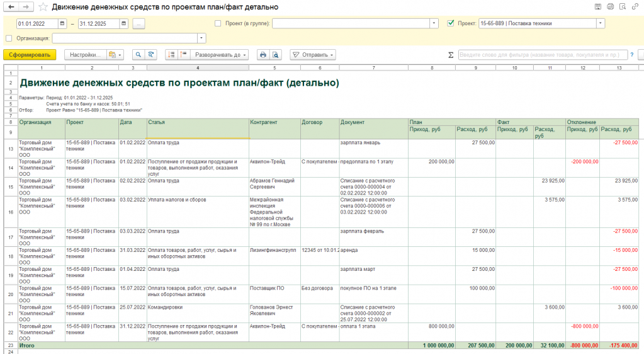The image size is (644, 354).
Task: Click the "Проект (в группе)" input field
Action: [x=351, y=23]
